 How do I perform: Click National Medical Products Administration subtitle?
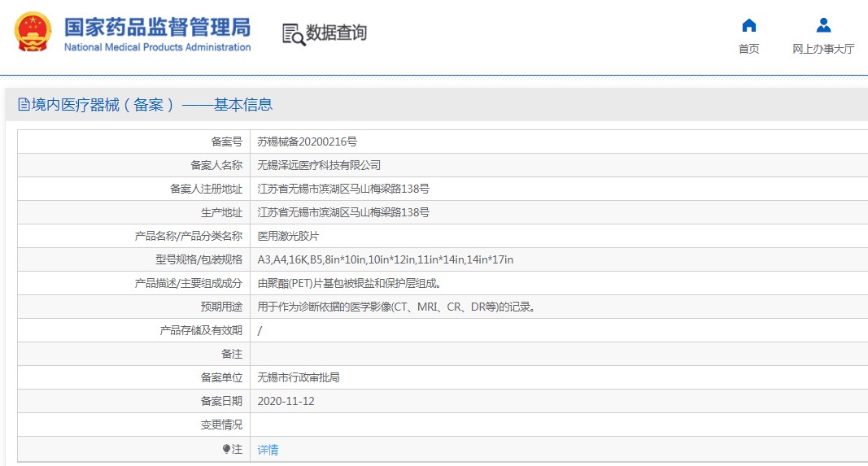tap(157, 48)
